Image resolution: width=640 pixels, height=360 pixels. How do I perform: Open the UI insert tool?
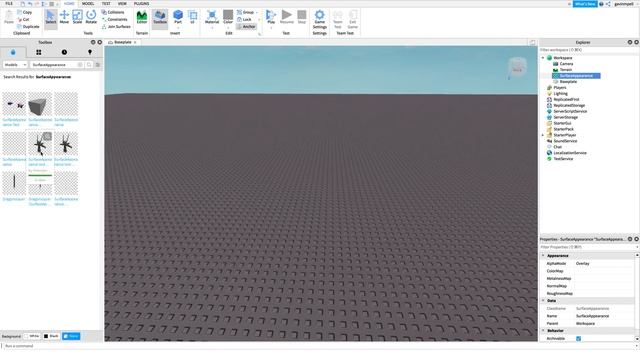point(192,18)
